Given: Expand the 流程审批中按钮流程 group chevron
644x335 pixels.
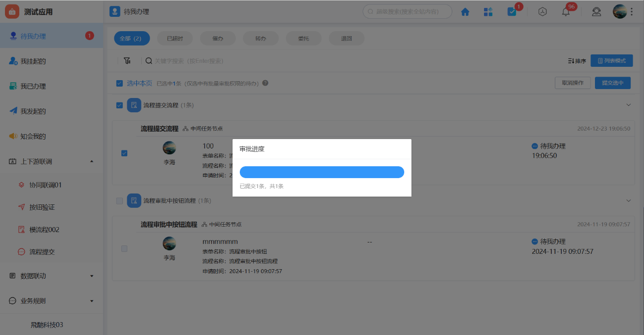Looking at the screenshot, I should [x=629, y=200].
